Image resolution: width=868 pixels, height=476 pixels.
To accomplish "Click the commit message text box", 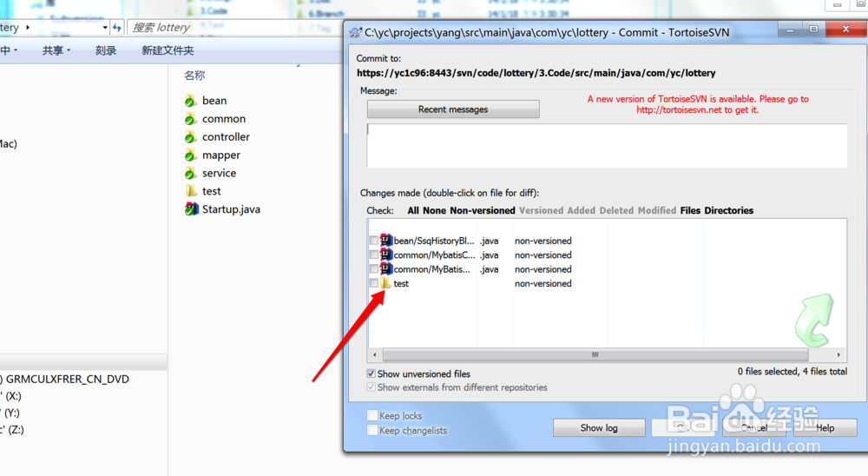I will [x=607, y=145].
